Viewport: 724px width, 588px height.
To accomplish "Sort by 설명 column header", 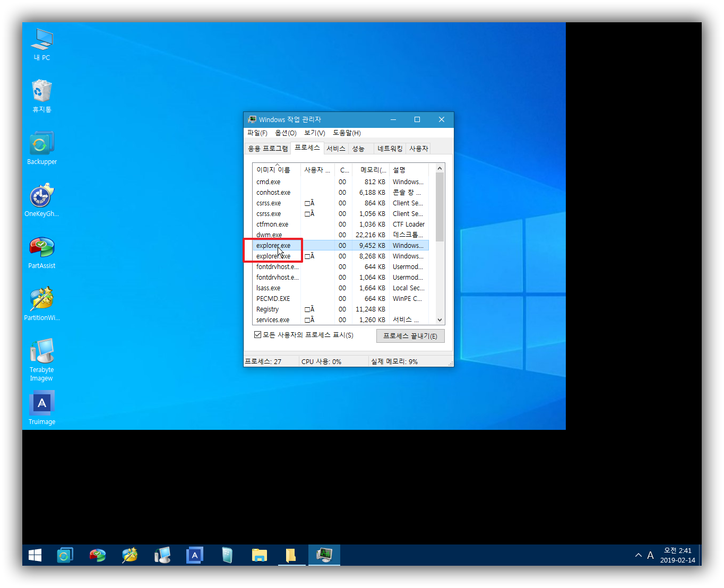I will pyautogui.click(x=409, y=170).
